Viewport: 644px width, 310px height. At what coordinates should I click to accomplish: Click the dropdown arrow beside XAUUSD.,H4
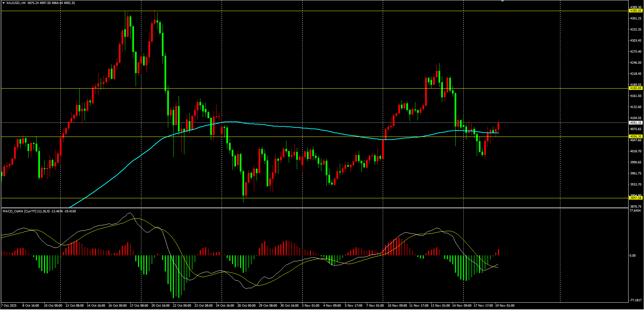click(3, 3)
